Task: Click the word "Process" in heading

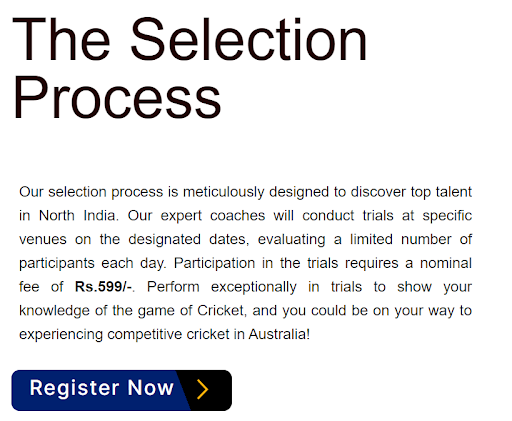Action: 117,98
